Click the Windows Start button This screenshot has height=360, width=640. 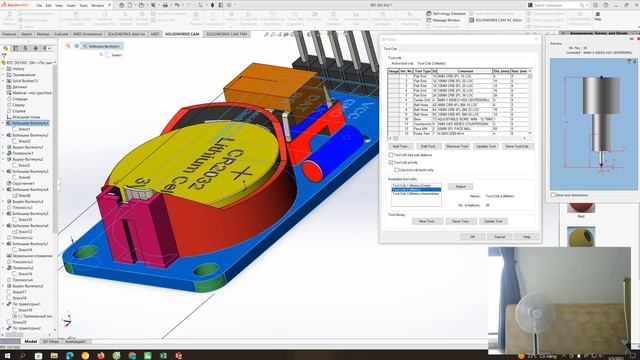[x=7, y=356]
